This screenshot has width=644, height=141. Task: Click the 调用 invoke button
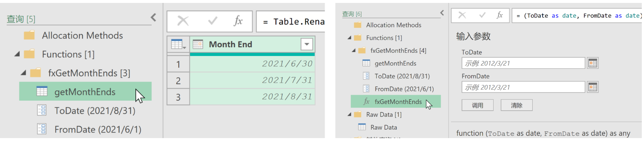coord(477,105)
